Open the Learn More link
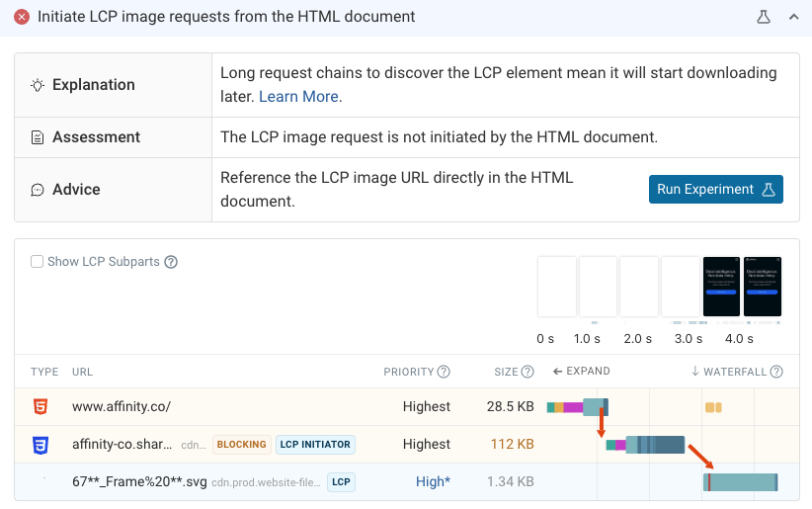The height and width of the screenshot is (509, 812). (x=298, y=97)
